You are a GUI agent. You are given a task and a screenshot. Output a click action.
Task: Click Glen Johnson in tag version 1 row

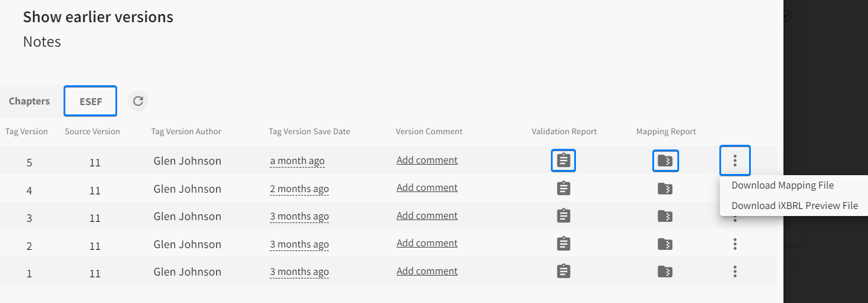pyautogui.click(x=187, y=271)
